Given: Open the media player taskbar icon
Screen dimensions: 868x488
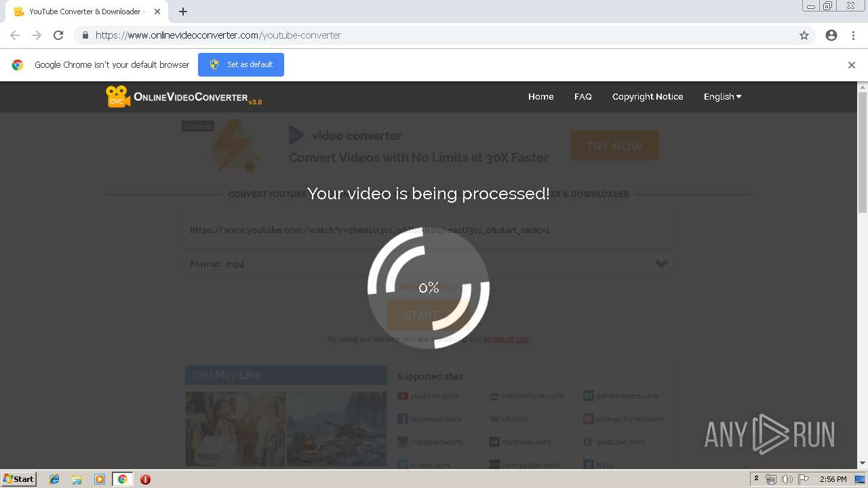Looking at the screenshot, I should [x=100, y=479].
